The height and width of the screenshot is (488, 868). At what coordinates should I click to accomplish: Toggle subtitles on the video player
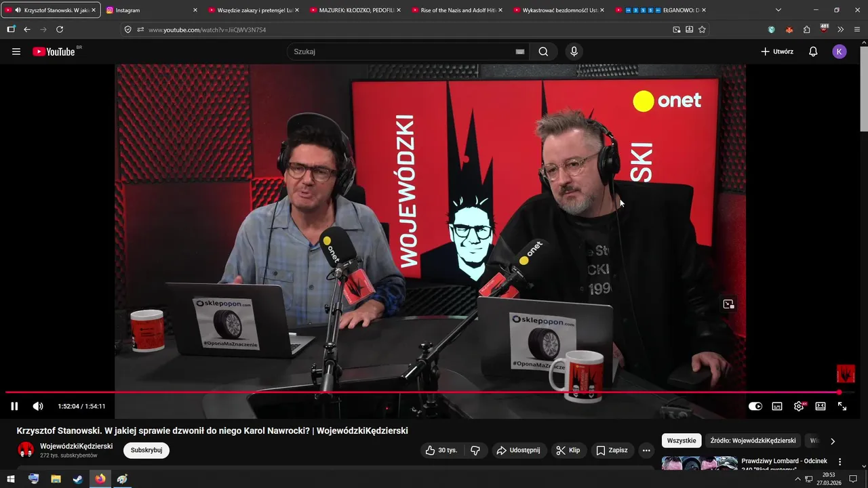point(777,406)
